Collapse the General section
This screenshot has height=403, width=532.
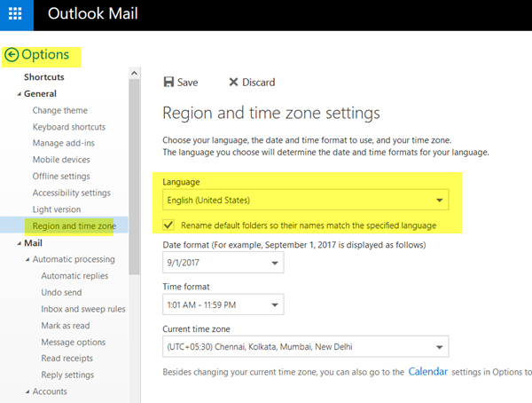[x=20, y=94]
